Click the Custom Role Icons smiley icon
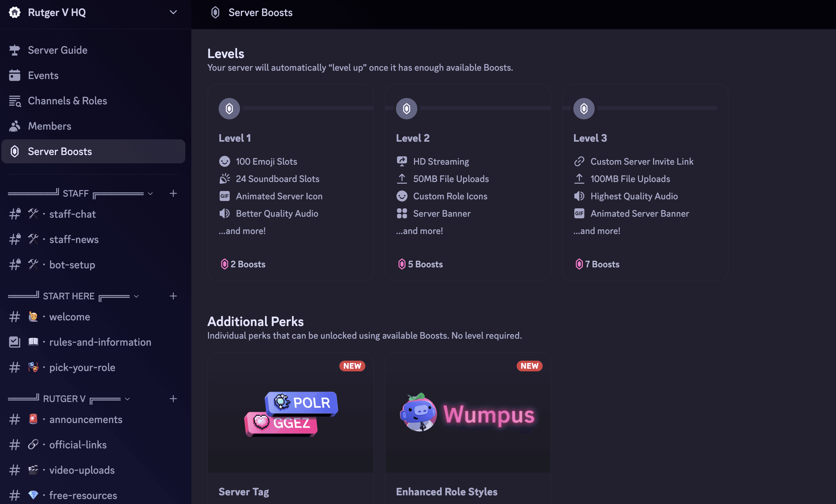The width and height of the screenshot is (836, 504). 402,196
